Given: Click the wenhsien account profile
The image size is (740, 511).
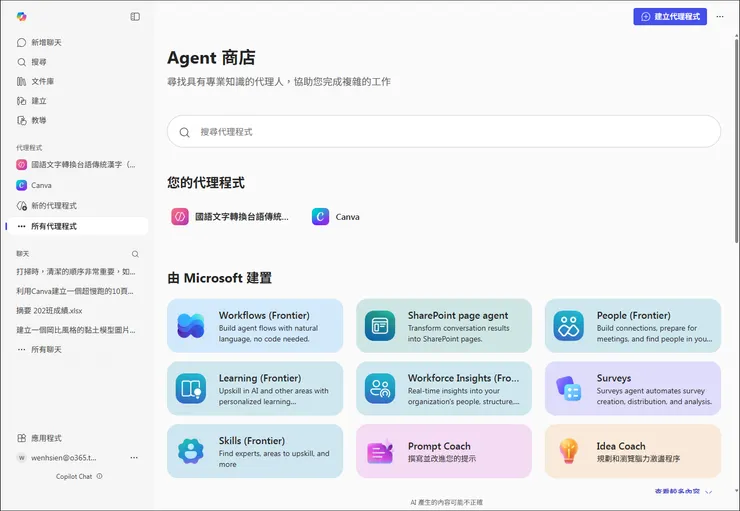Looking at the screenshot, I should click(57, 458).
